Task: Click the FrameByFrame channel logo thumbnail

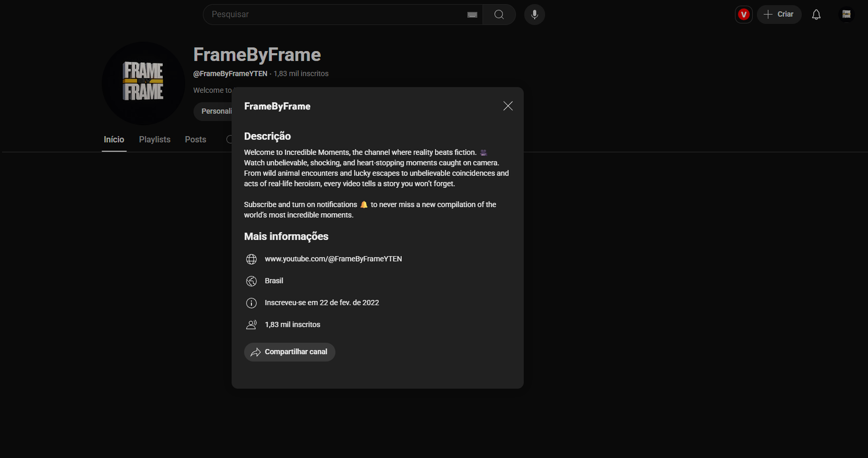Action: [143, 83]
